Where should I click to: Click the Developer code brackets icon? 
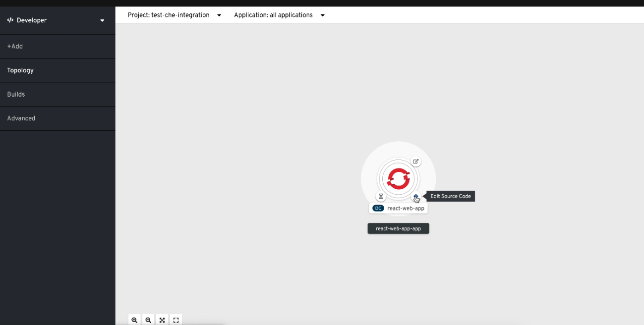click(x=10, y=20)
